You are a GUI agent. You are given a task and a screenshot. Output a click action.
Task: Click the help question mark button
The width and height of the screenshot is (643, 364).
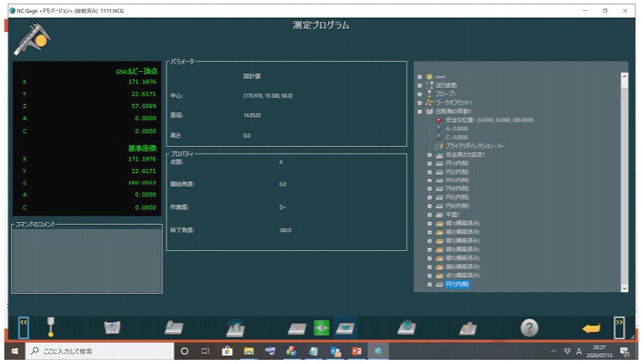click(529, 328)
